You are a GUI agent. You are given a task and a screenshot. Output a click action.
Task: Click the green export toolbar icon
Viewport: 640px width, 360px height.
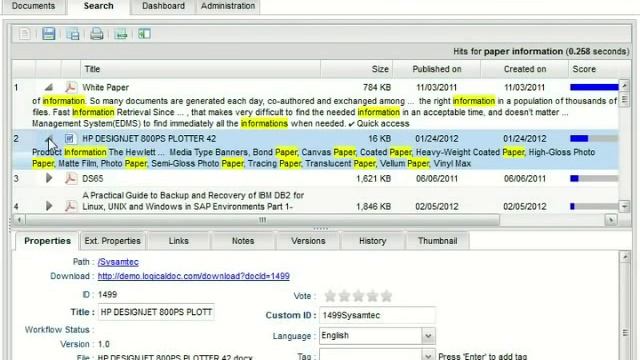(x=121, y=34)
